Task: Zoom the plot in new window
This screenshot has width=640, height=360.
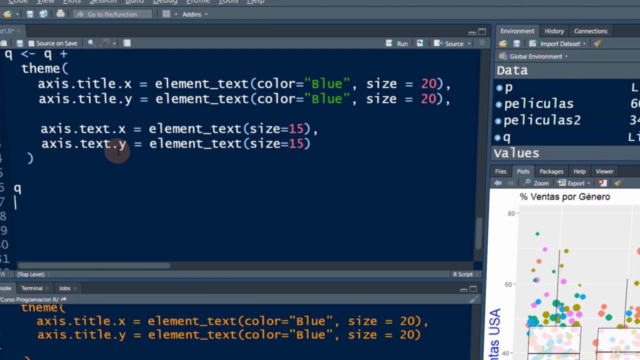Action: click(537, 183)
